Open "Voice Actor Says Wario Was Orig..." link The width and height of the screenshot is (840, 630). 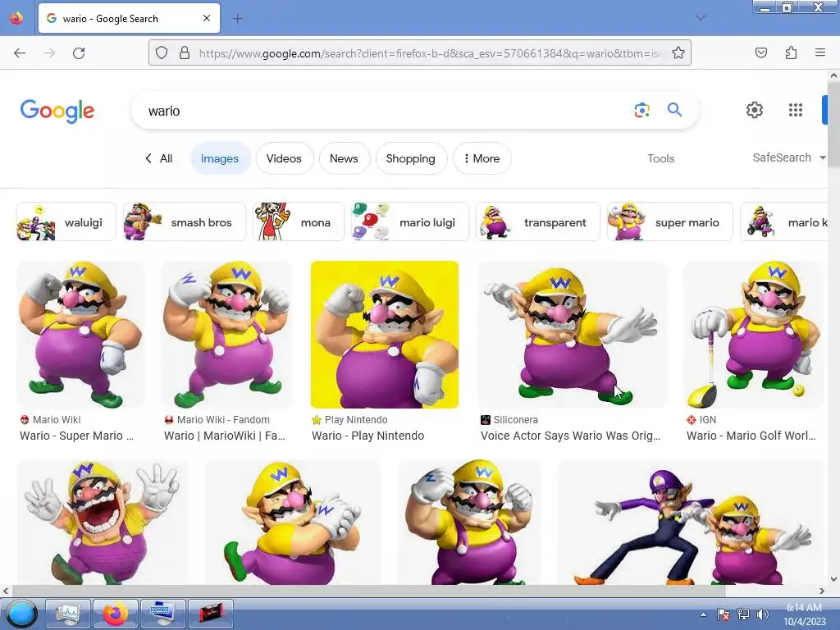click(570, 436)
